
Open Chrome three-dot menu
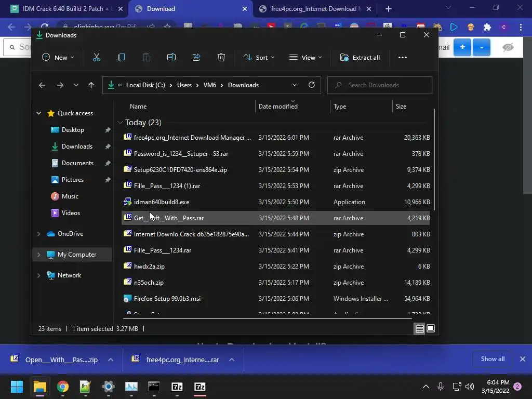tap(521, 27)
